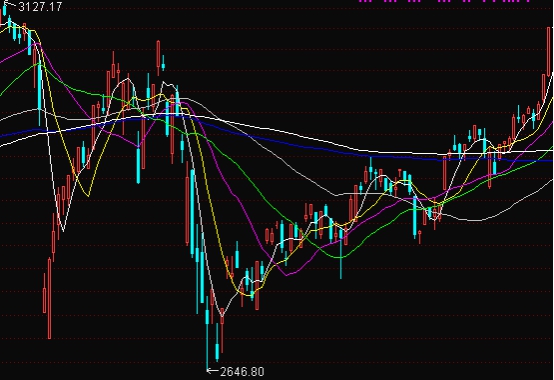Screen dimensions: 554x380
Task: Select the tall red breakout candle crossing the blue line
Action: tap(444, 174)
